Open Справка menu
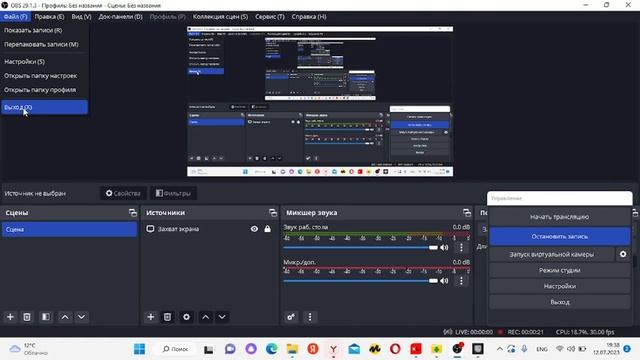The image size is (640, 360). [309, 17]
